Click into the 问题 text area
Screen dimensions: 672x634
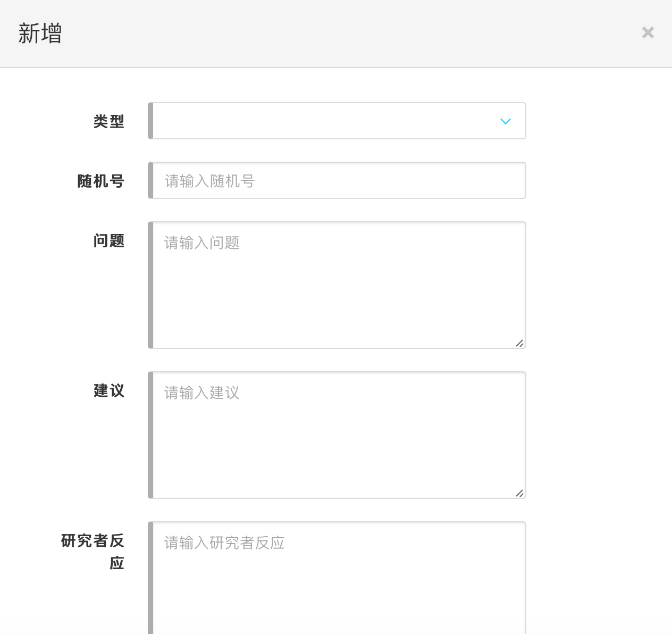tap(338, 285)
